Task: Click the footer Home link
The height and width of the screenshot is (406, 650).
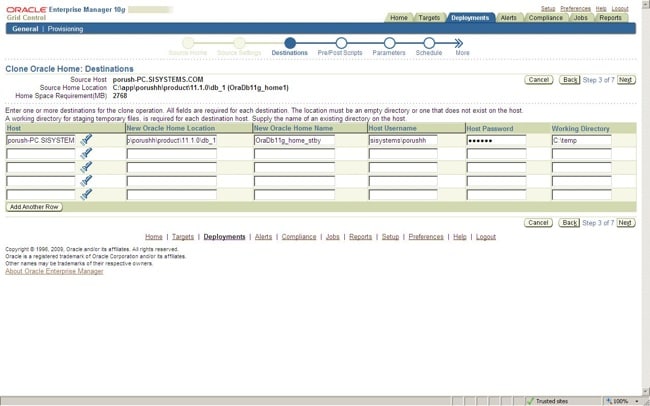Action: coord(153,237)
